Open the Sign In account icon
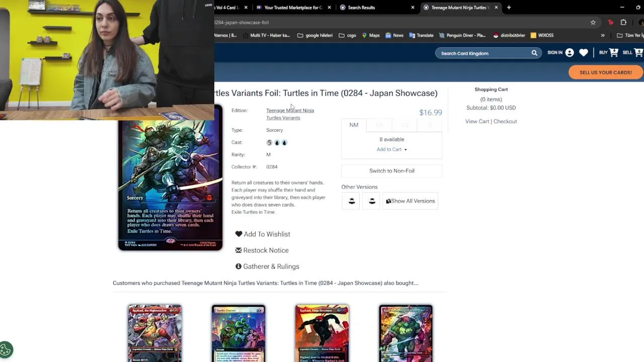Viewport: 644px width, 362px height. pyautogui.click(x=570, y=53)
